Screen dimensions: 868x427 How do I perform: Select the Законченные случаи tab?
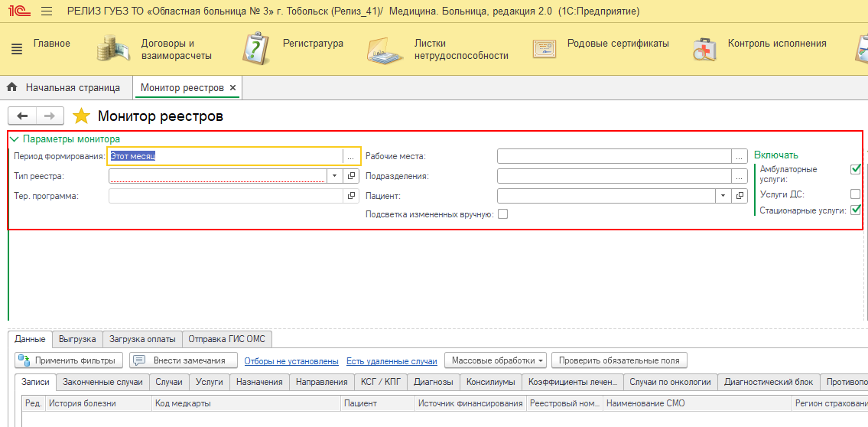pos(102,382)
